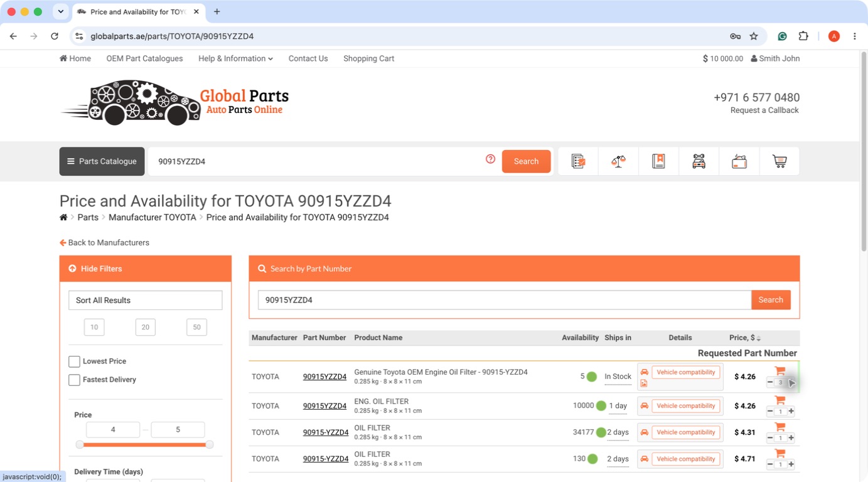Decrease quantity for the $ 4.31 row
868x482 pixels.
click(x=770, y=438)
